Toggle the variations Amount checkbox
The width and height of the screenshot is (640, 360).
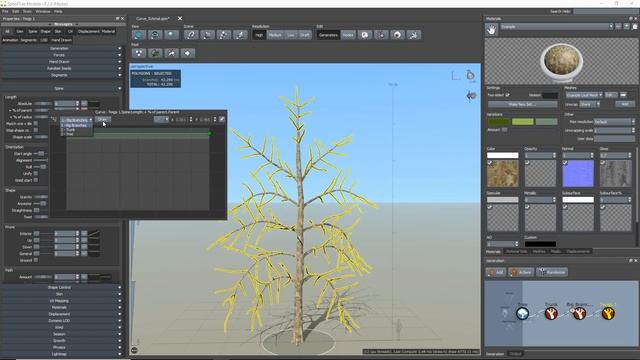point(504,130)
